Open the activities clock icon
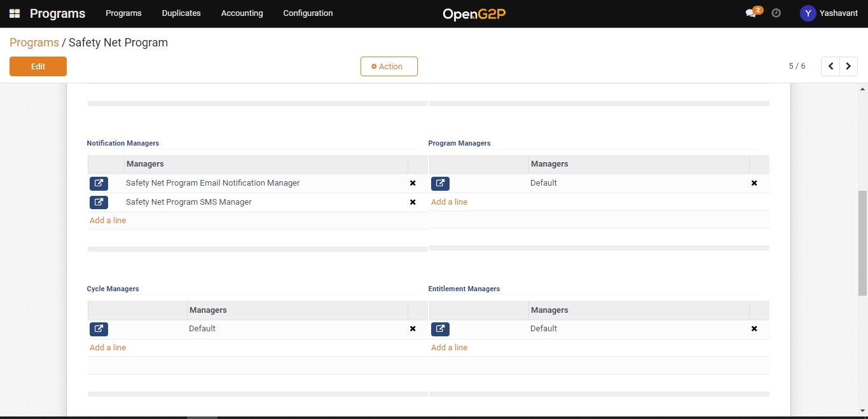Screen dimensions: 868x419 pos(776,13)
